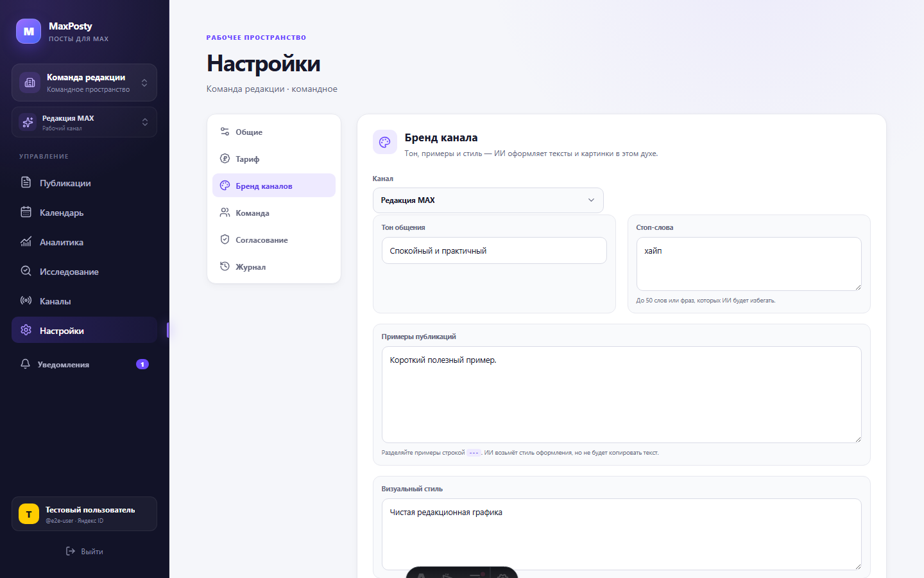Viewport: 924px width, 578px height.
Task: Select the Бренд каналов section
Action: tap(274, 186)
